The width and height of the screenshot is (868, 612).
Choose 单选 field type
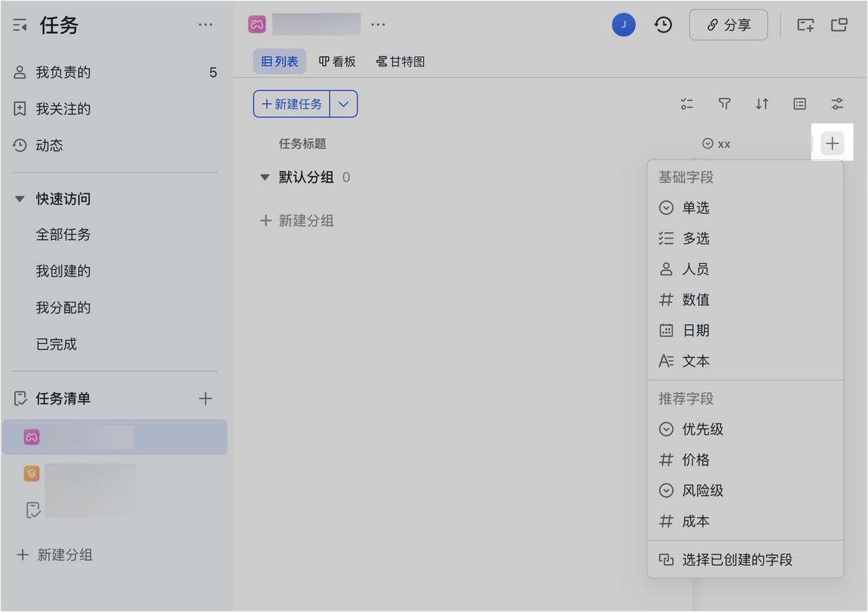[x=745, y=208]
